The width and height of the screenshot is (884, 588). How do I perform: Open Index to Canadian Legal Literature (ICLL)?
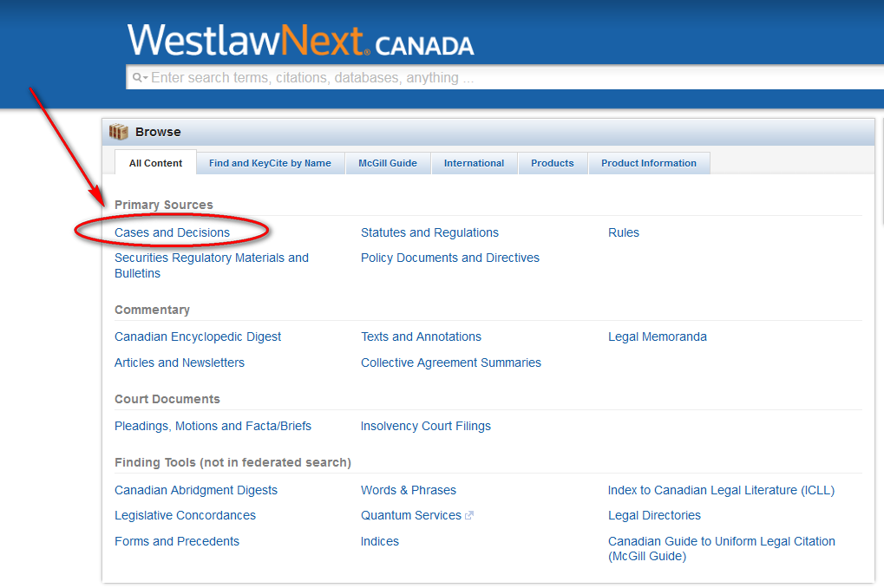point(721,490)
